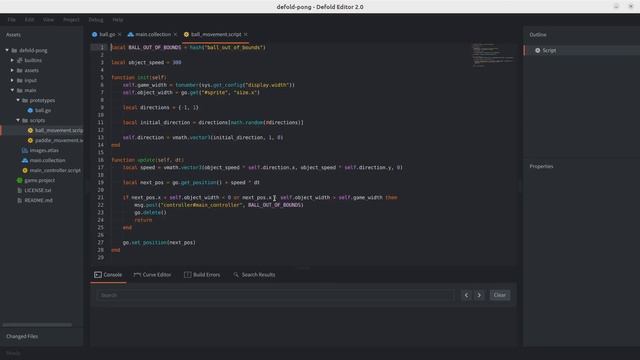Click the Outline panel header
Screen dimensions: 640x360
(x=538, y=35)
